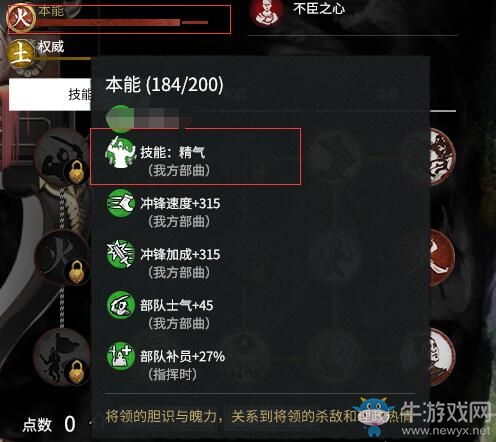Click the 部队补员+27% green icon
The image size is (496, 442).
[x=120, y=356]
